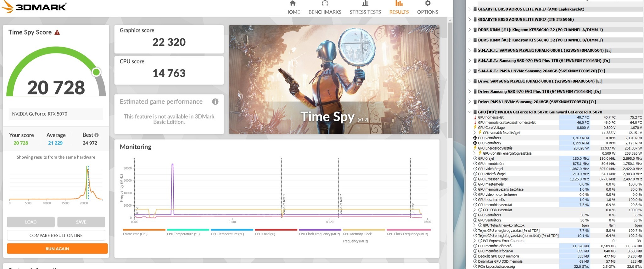Click the NVIDIA GeForce RTX 5070 field
Screen dimensions: 644x269
[x=56, y=114]
